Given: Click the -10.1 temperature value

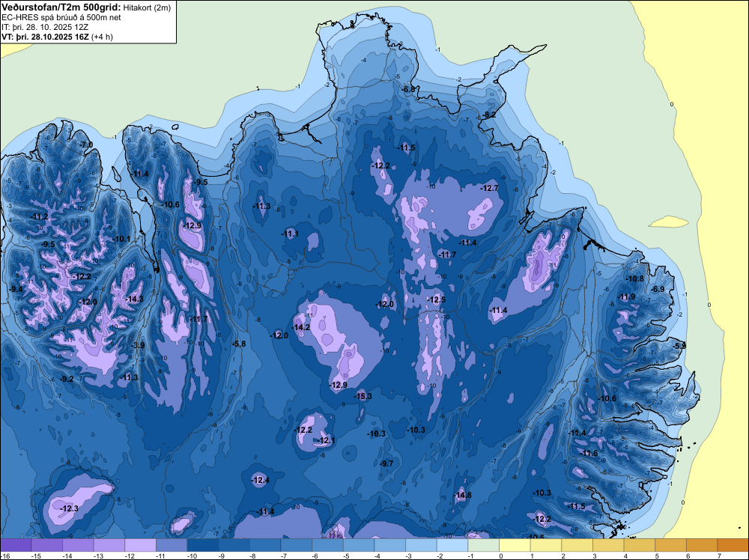Looking at the screenshot, I should 121,239.
